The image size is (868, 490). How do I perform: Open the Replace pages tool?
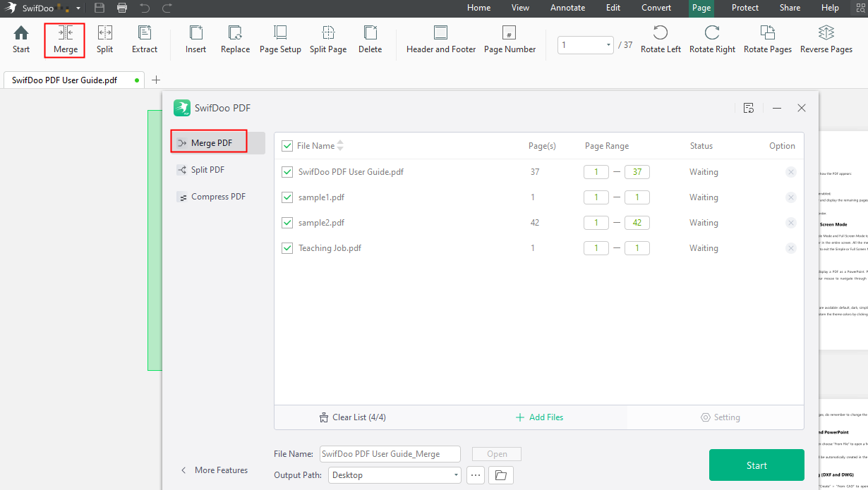pos(235,39)
